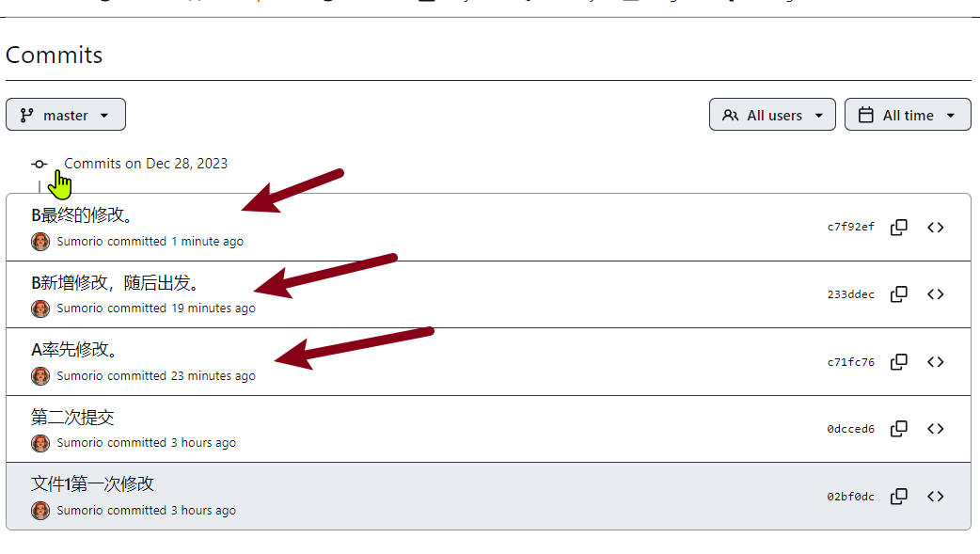Open commit titled 第二次提交
The width and height of the screenshot is (980, 554).
(x=72, y=417)
